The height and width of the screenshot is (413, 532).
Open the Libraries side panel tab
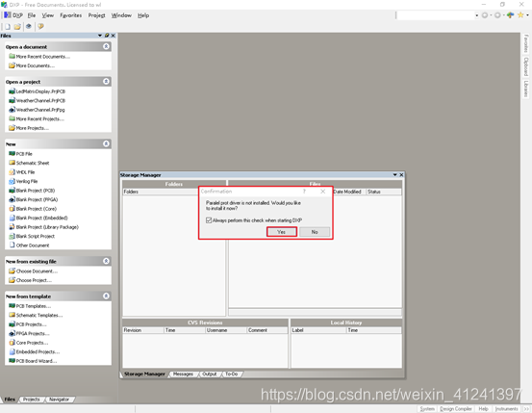(526, 89)
